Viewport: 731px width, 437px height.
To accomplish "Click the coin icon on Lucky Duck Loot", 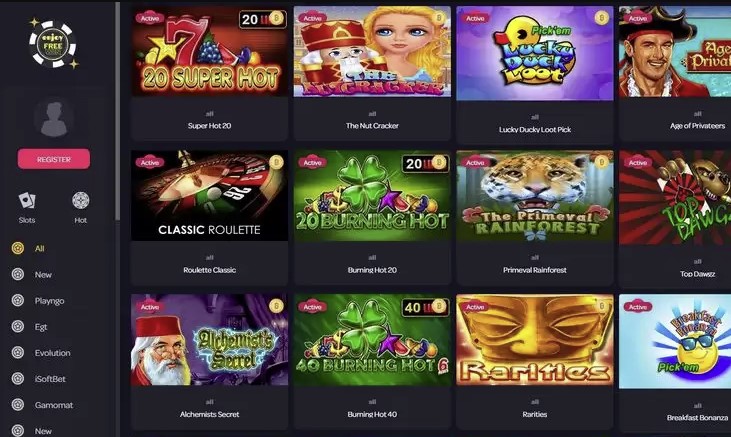I will point(601,18).
